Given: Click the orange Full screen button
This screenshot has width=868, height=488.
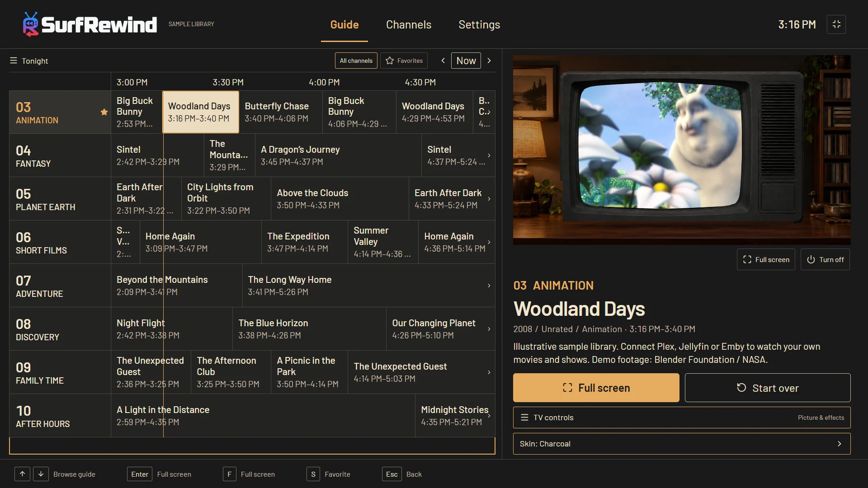Looking at the screenshot, I should point(596,388).
